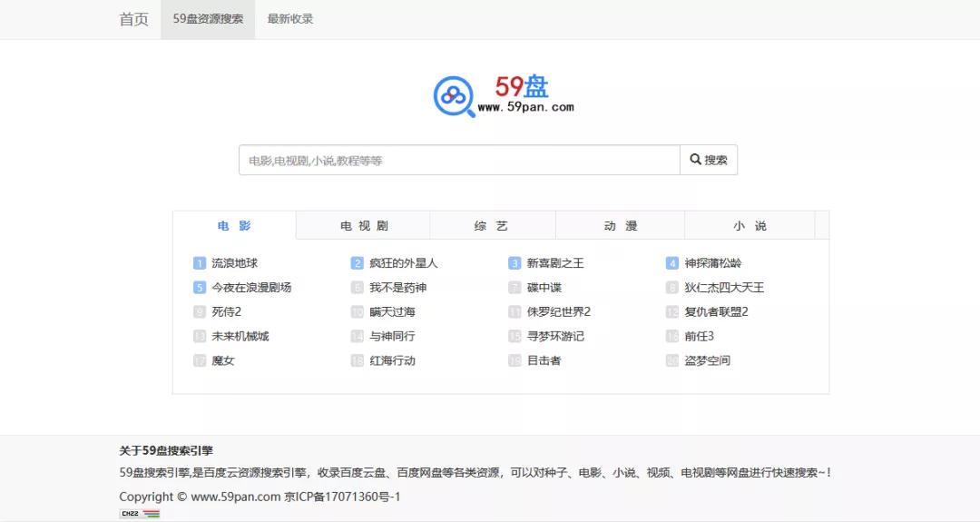The height and width of the screenshot is (522, 980).
Task: Click the 搜索 search button
Action: pyautogui.click(x=709, y=160)
